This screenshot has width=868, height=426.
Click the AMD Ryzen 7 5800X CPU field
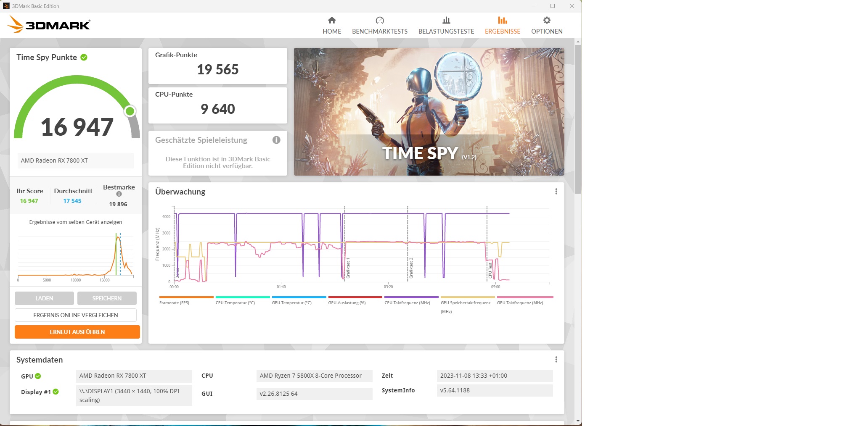pos(315,376)
